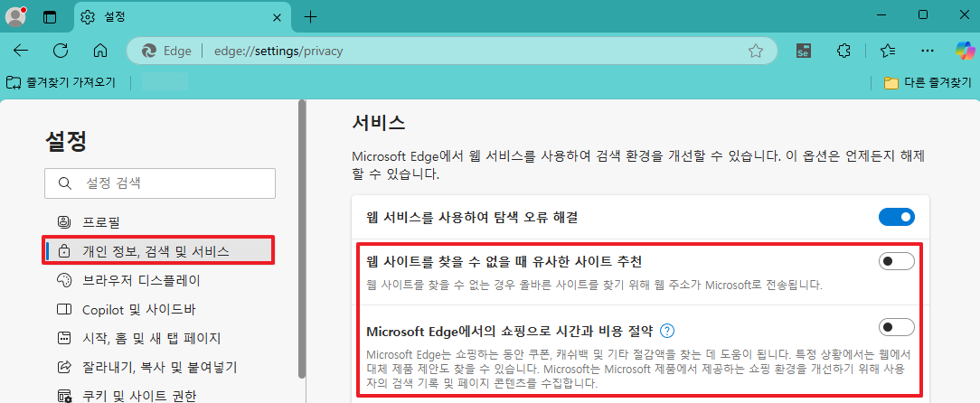
Task: Maximize the Edge window
Action: pos(922,15)
